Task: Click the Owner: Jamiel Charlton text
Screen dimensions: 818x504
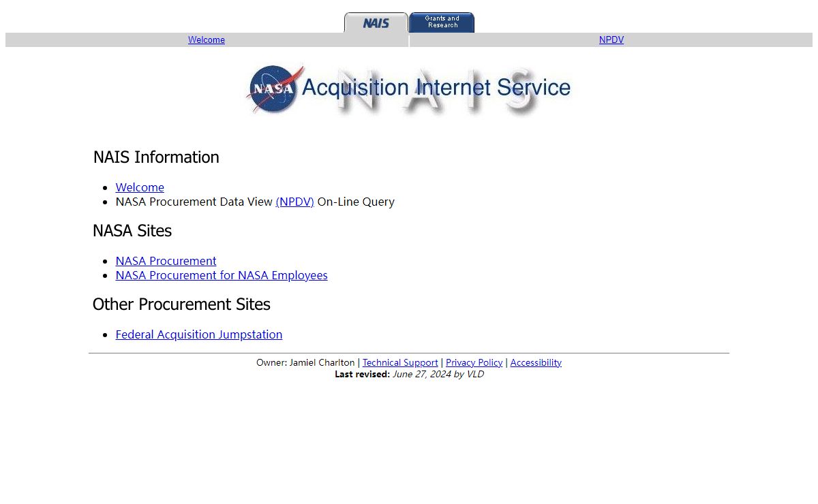Action: point(305,362)
